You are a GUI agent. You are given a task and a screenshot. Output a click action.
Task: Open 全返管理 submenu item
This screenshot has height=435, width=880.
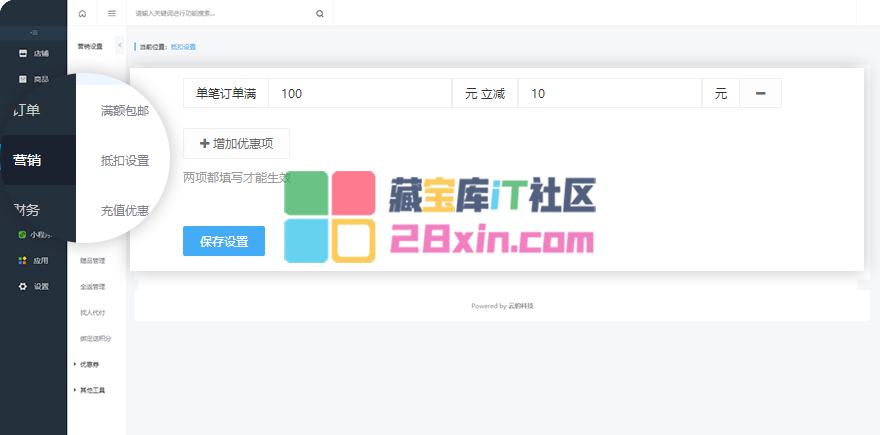[93, 286]
